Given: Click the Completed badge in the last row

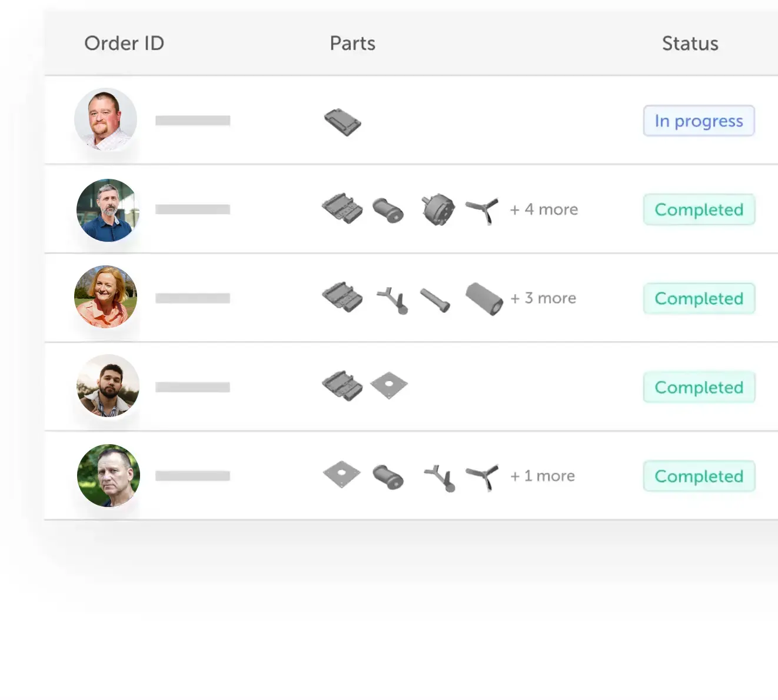Looking at the screenshot, I should point(699,476).
